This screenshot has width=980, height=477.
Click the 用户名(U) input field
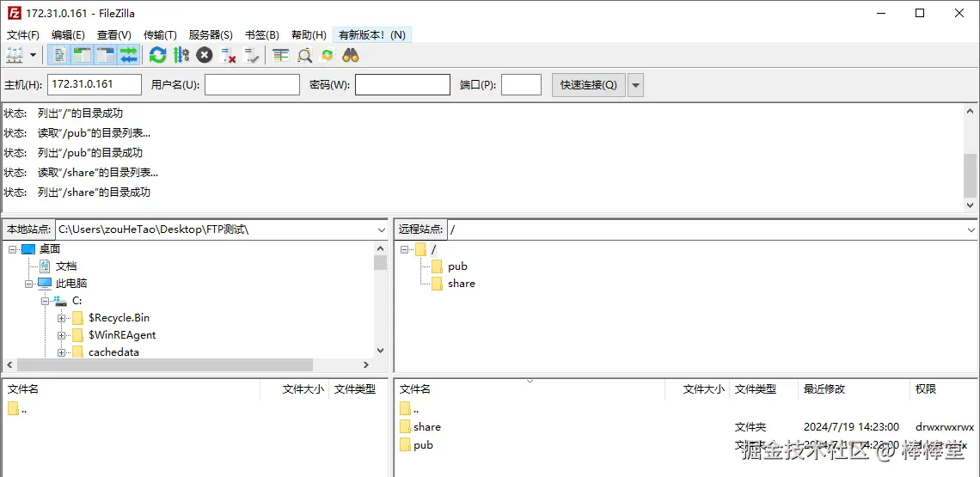point(253,85)
